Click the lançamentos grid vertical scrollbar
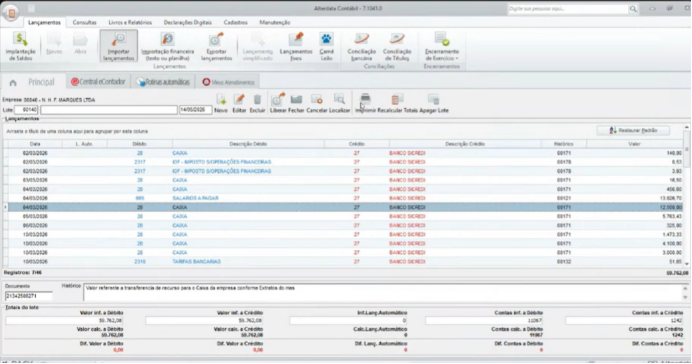 click(687, 194)
